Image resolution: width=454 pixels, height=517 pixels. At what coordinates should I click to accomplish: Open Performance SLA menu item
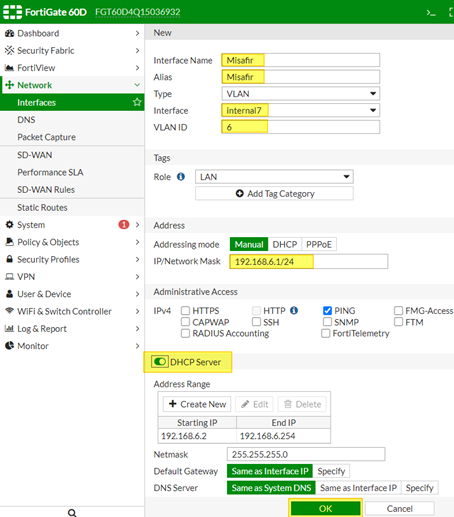pos(72,172)
